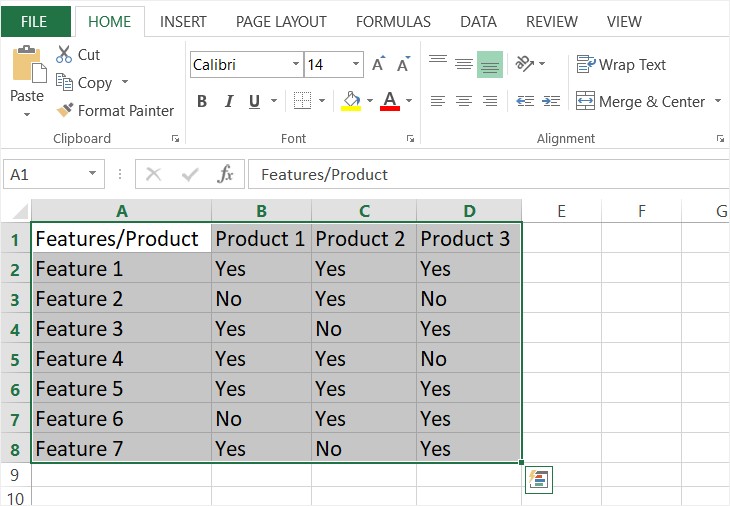The image size is (730, 506).
Task: Click the Product 2 header cell
Action: (364, 239)
